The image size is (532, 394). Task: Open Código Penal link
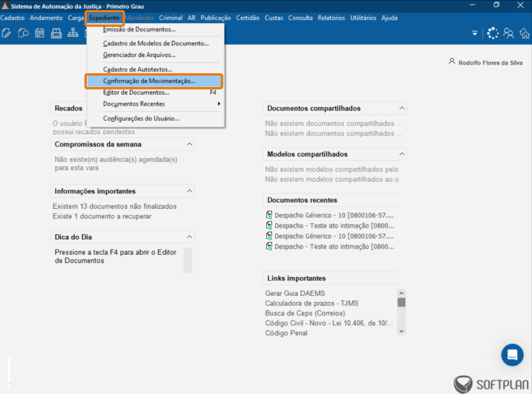click(x=286, y=333)
